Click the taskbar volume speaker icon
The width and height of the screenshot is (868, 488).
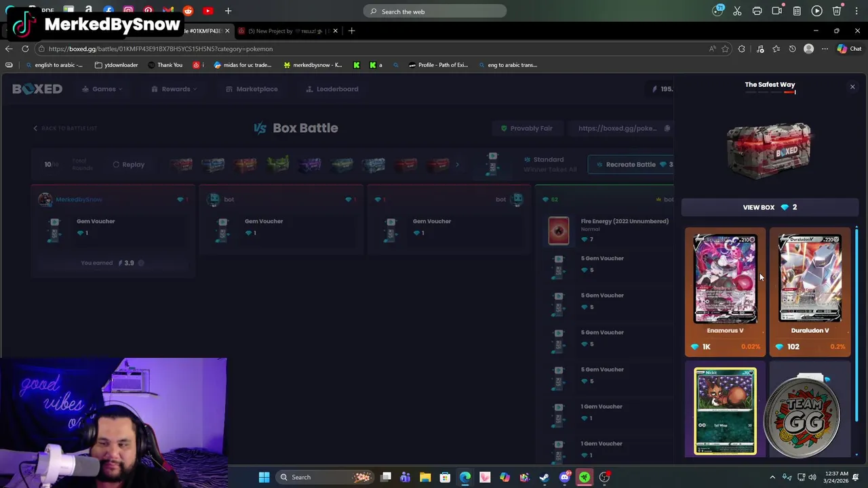[812, 477]
